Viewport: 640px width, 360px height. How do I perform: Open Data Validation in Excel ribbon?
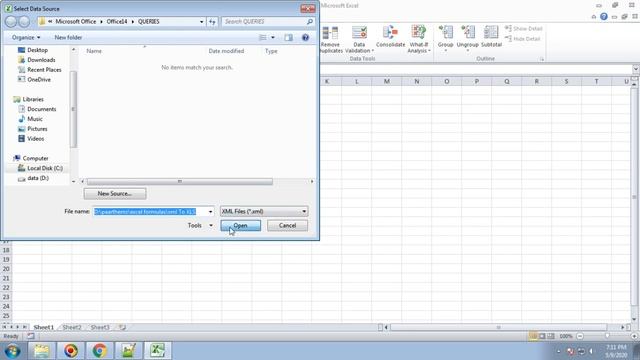point(359,39)
